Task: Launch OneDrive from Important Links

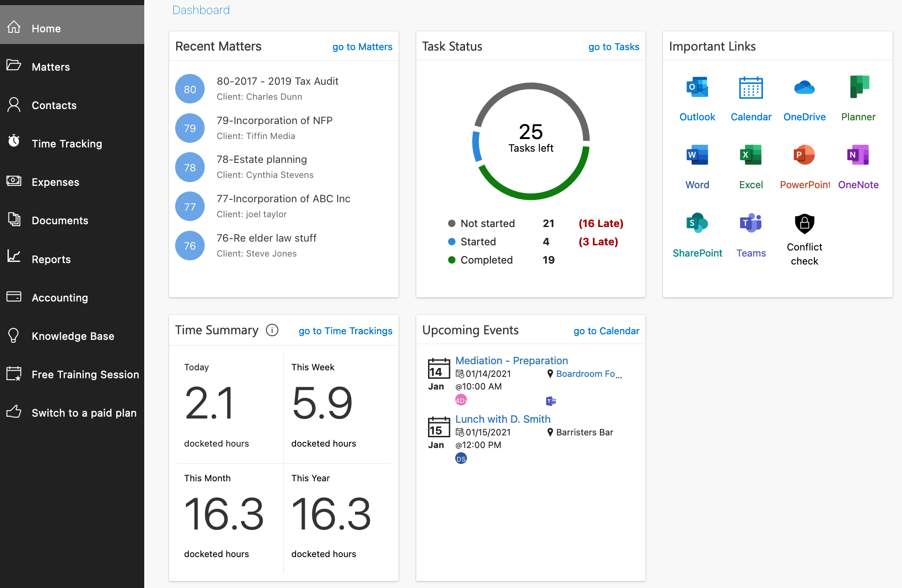Action: (804, 88)
